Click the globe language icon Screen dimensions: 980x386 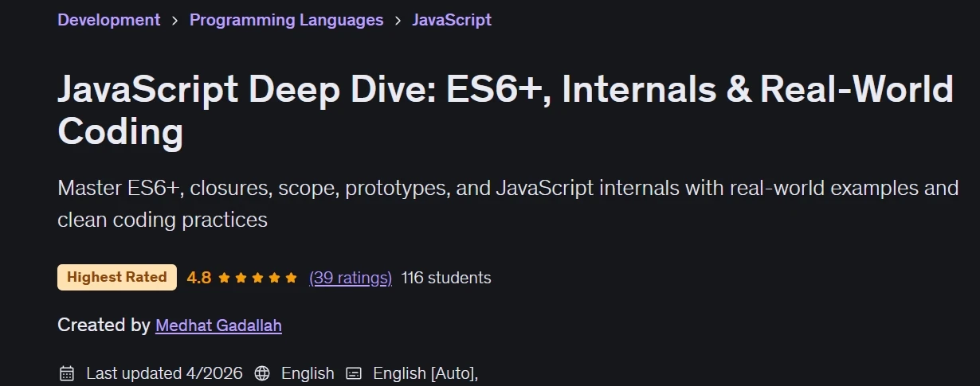click(x=262, y=373)
